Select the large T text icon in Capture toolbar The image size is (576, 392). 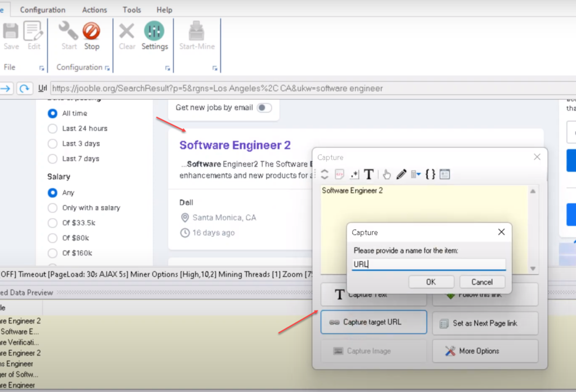click(x=369, y=174)
